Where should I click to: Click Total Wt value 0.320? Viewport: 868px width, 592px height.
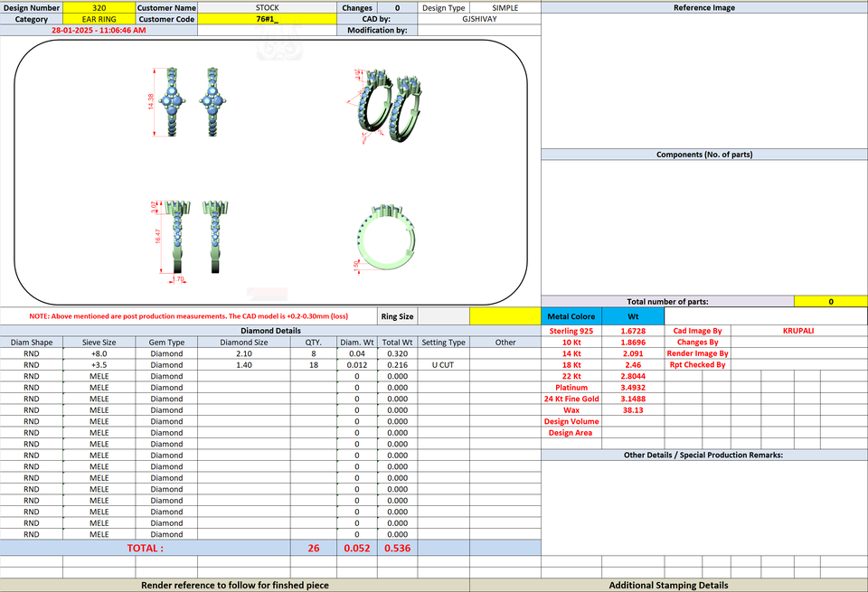398,353
